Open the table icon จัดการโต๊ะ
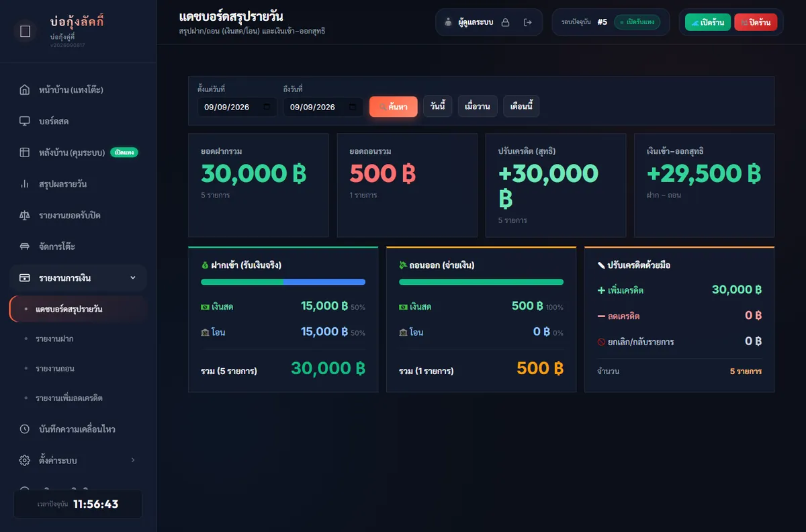Screen dimensions: 806x532 [x=25, y=247]
